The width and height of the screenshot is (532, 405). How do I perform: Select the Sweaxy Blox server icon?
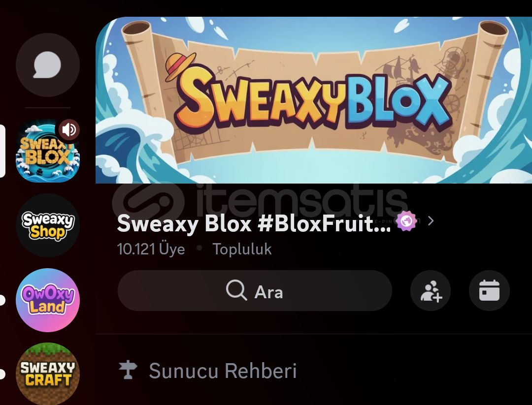[47, 151]
